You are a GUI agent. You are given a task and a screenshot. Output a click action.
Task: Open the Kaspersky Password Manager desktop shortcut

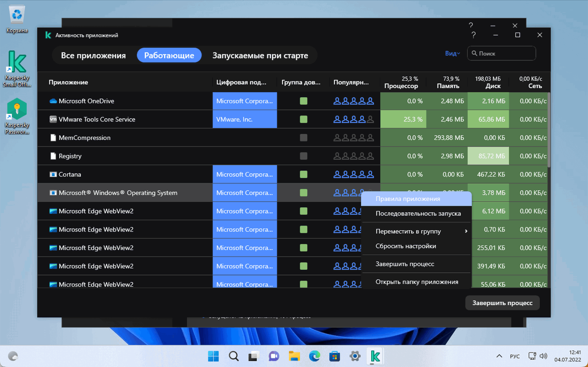tap(17, 116)
